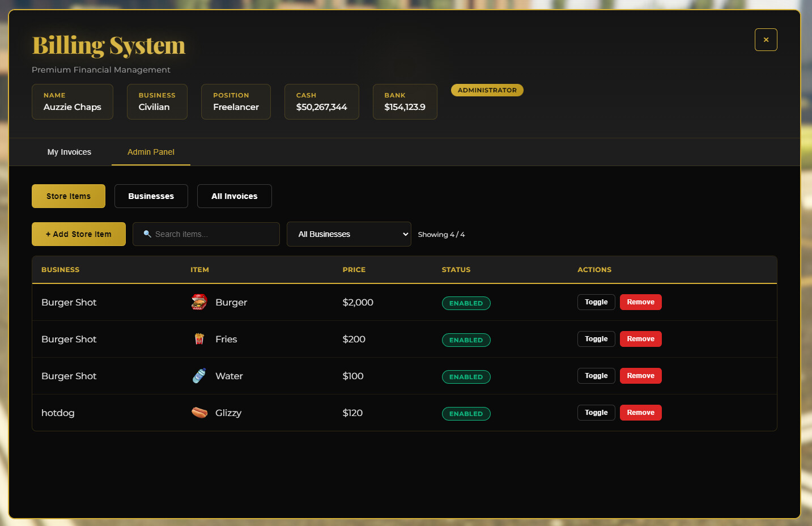Switch to the My Invoices tab
Screen dimensions: 812x526
coord(69,152)
